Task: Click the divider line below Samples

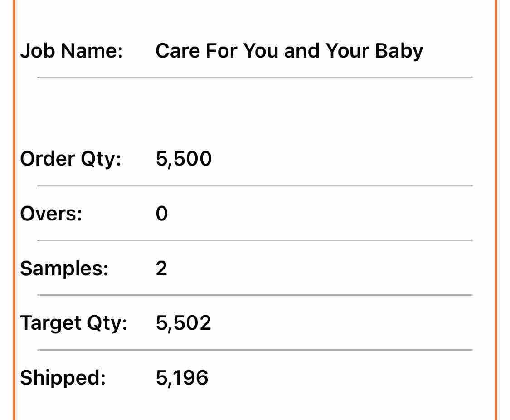Action: pos(255,295)
